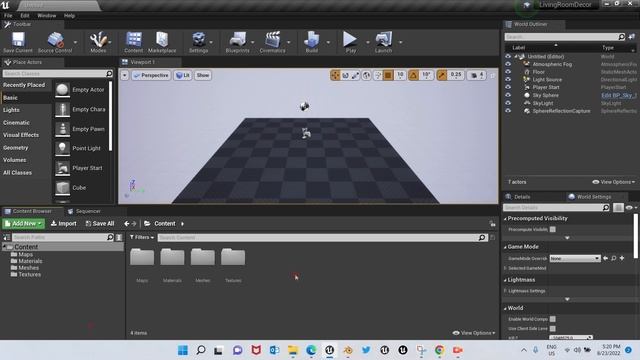
Task: Toggle scale snapping in the viewport
Action: 442,75
